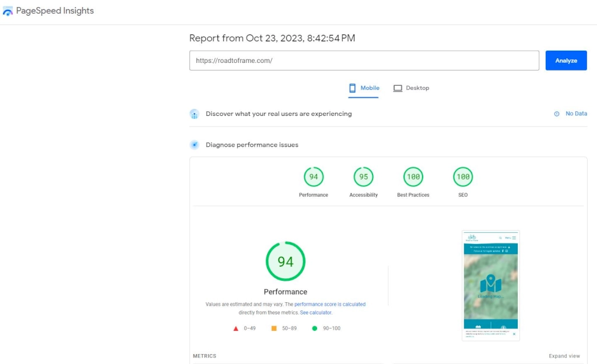Viewport: 597px width, 364px height.
Task: Click the METRICS section label
Action: point(205,356)
